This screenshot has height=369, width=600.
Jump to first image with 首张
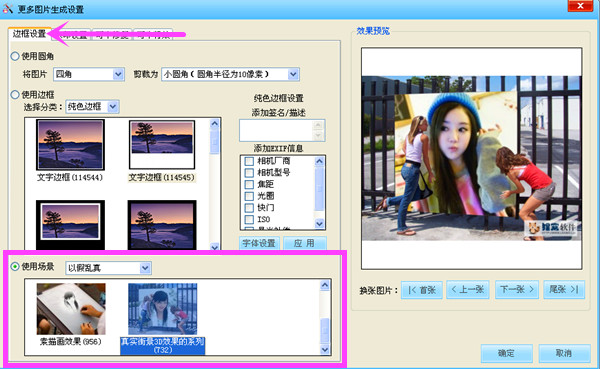pos(422,290)
